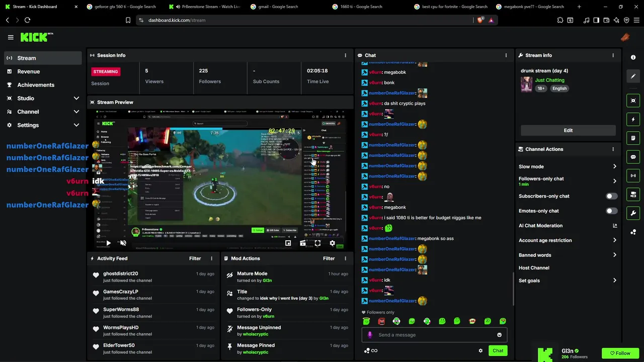The image size is (644, 362).
Task: Open Slow mode options chevron
Action: point(614,166)
